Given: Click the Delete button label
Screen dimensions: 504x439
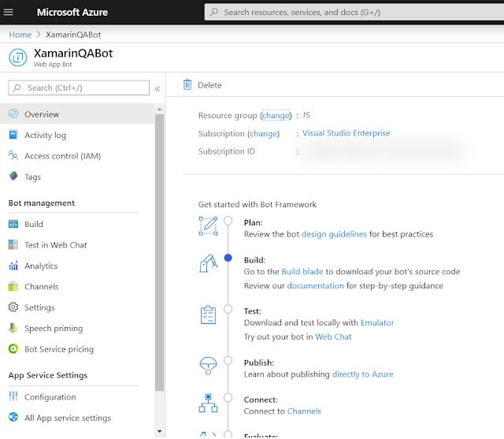Looking at the screenshot, I should coord(209,85).
